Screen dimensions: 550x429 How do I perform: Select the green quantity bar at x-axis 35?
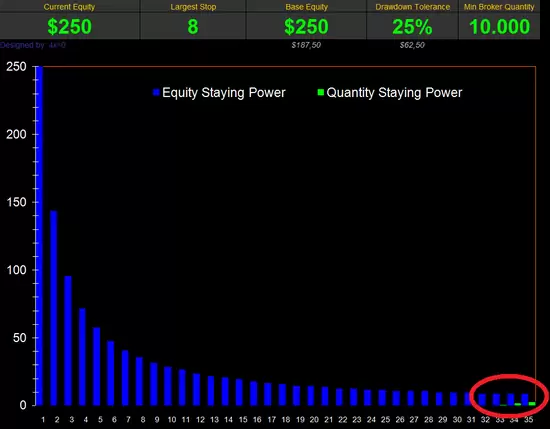pos(532,404)
